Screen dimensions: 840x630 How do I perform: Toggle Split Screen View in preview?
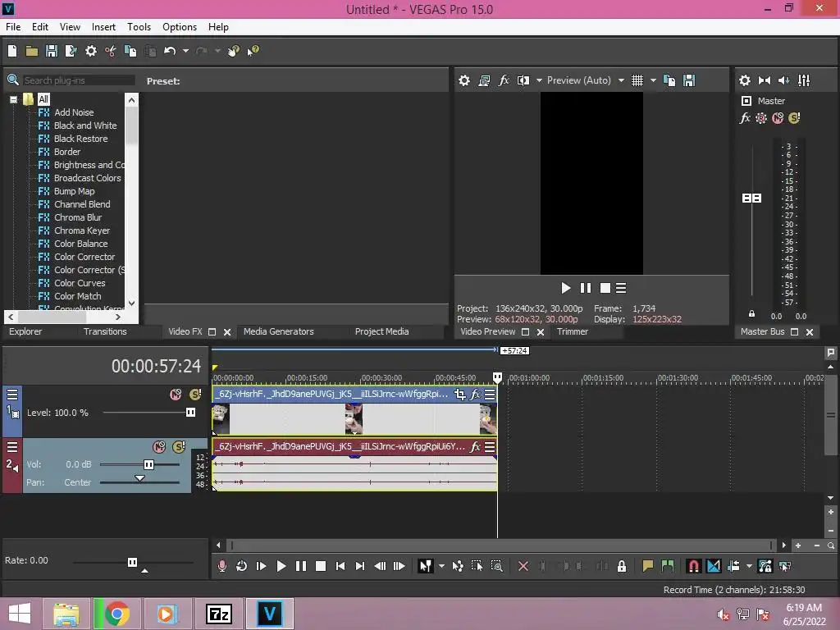[x=523, y=80]
